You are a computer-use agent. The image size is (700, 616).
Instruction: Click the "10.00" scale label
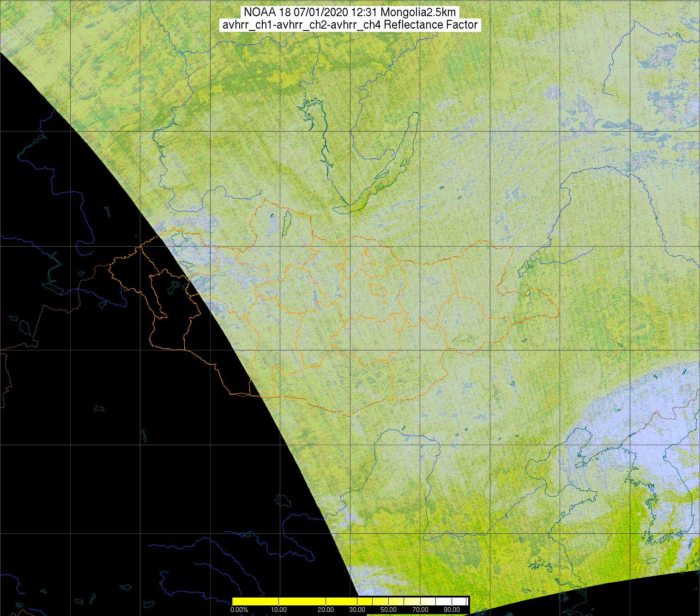pos(279,610)
